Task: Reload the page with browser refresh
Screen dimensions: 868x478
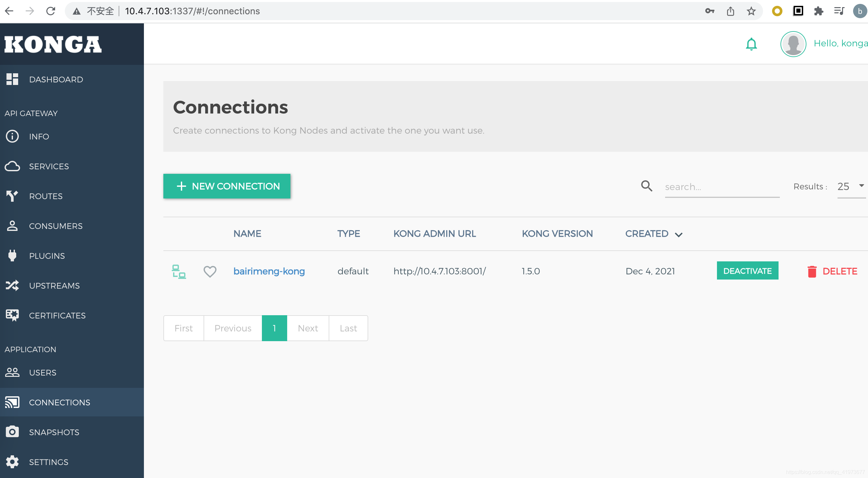Action: coord(51,11)
